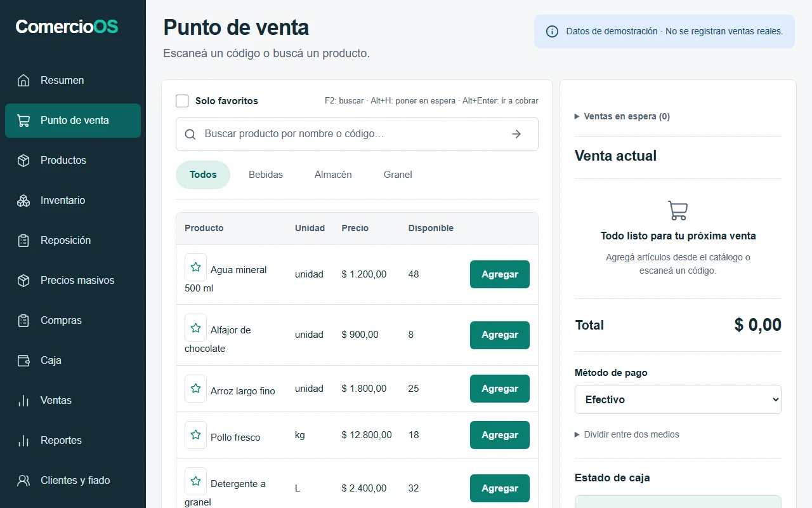Click the Resumen home icon
This screenshot has width=812, height=508.
tap(23, 81)
